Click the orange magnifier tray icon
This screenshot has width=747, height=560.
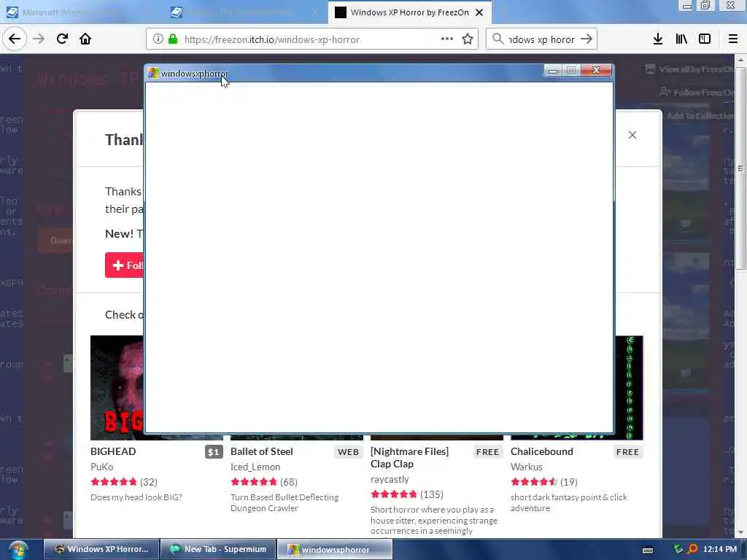click(x=693, y=550)
